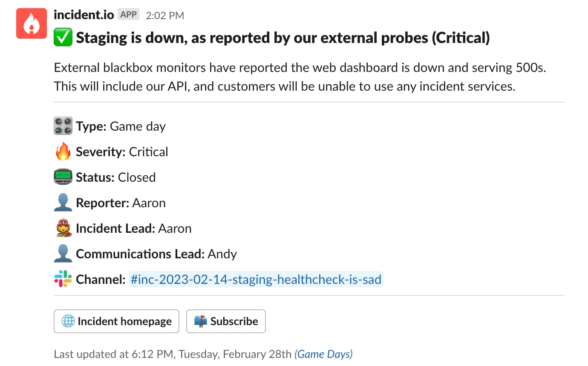Screen dimensions: 588x366
Task: Click the green checkmark emoji in title
Action: 63,38
